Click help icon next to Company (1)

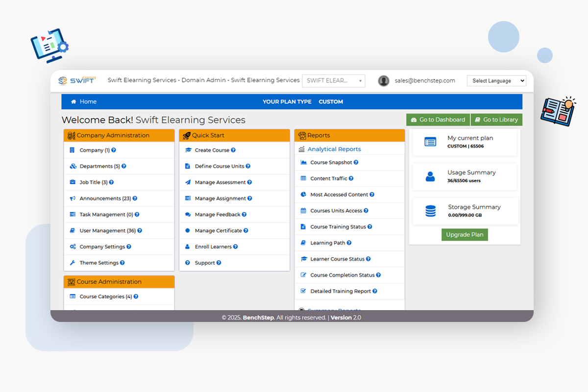tap(114, 150)
